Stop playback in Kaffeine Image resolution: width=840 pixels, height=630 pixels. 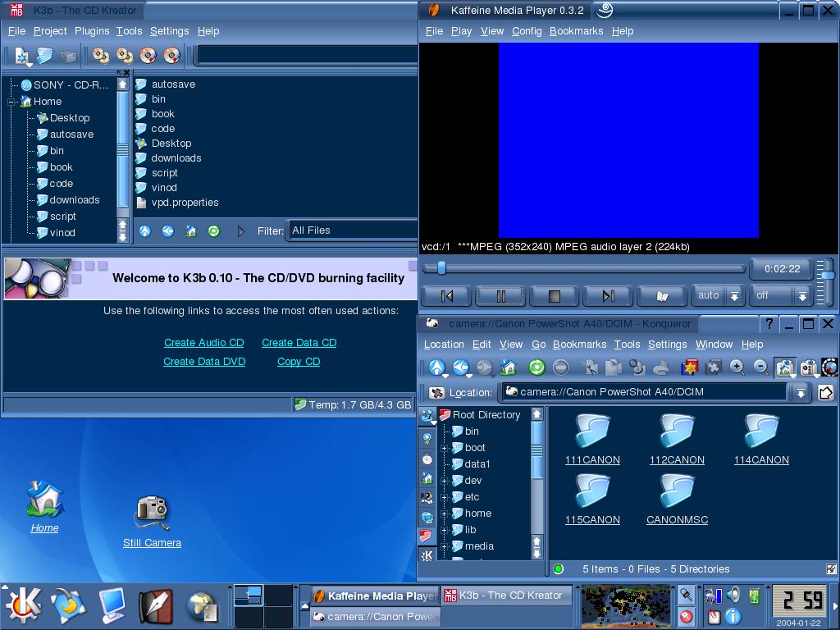[x=554, y=295]
